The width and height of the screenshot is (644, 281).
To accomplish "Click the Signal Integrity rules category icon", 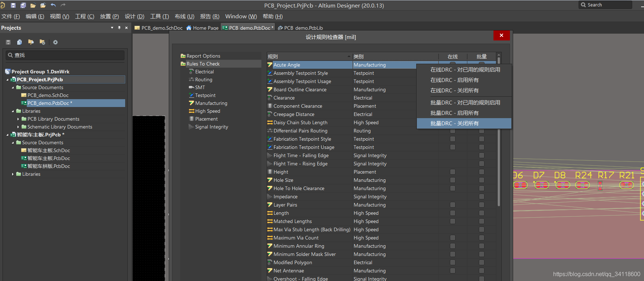I will 191,127.
